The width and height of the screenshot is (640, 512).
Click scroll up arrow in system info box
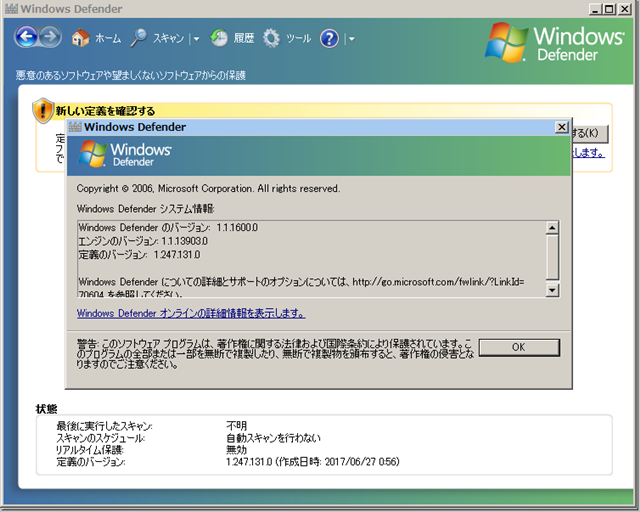pyautogui.click(x=552, y=227)
